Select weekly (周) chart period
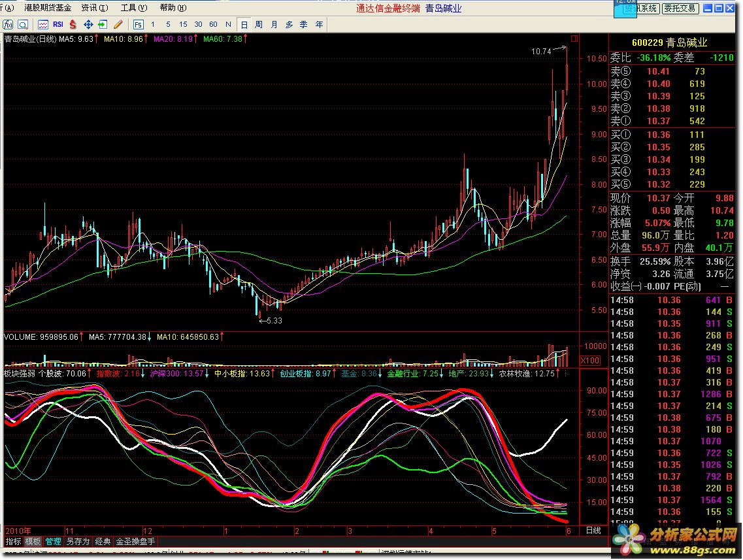Image resolution: width=743 pixels, height=560 pixels. [x=259, y=25]
